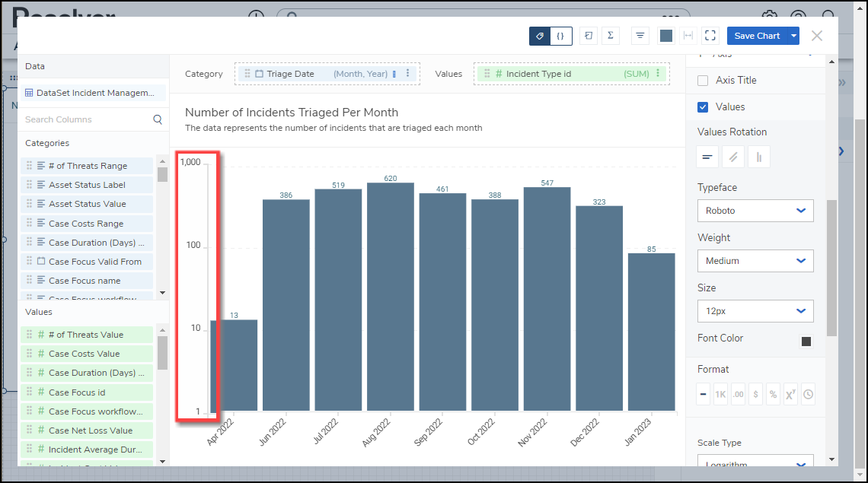The image size is (868, 483).
Task: Open the Typeface Roboto dropdown
Action: pyautogui.click(x=755, y=211)
